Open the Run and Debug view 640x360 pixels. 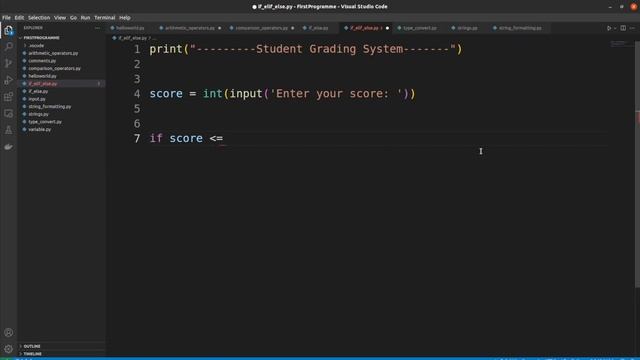tap(9, 80)
